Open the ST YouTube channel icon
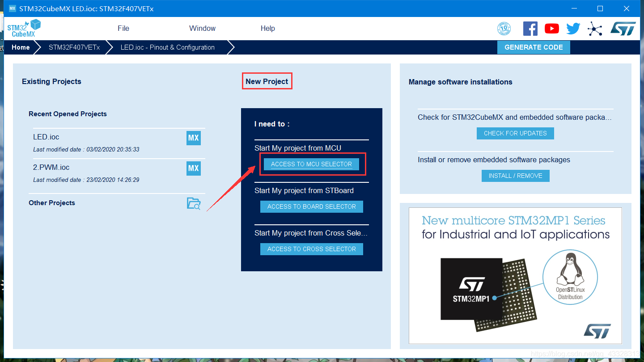The image size is (644, 362). (x=552, y=29)
